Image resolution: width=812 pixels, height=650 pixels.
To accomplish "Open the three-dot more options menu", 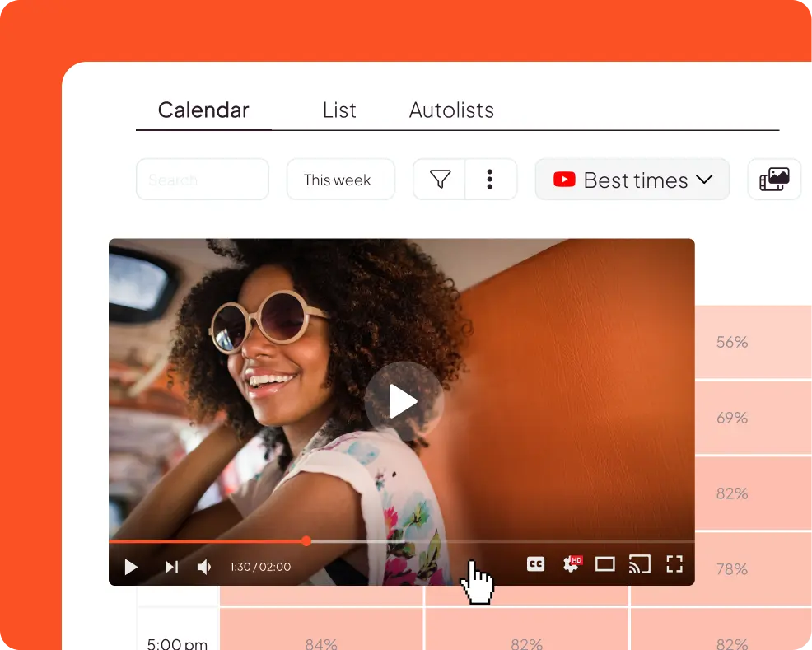I will click(490, 180).
